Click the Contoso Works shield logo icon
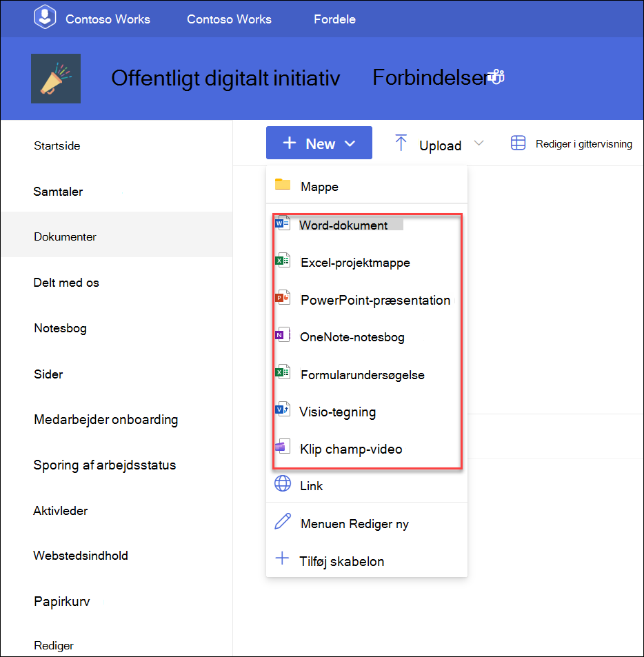The image size is (644, 657). click(x=45, y=17)
